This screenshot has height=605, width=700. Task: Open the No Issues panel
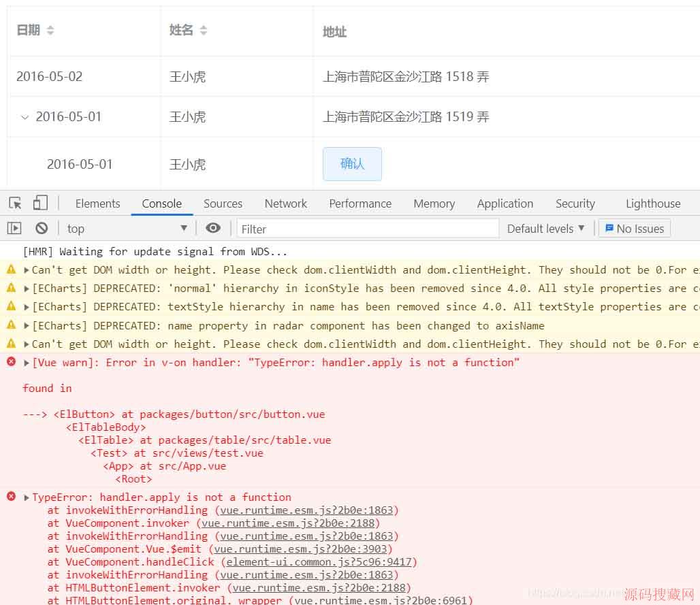[634, 228]
